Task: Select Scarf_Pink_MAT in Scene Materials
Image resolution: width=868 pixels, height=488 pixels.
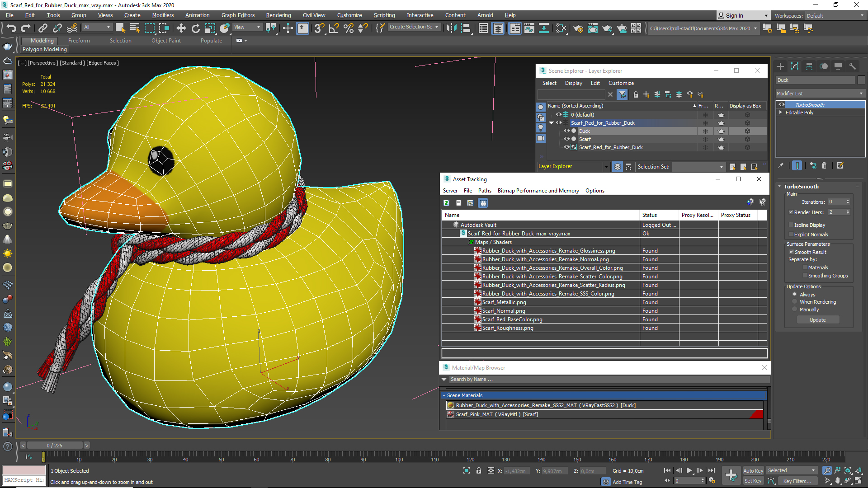Action: point(604,414)
